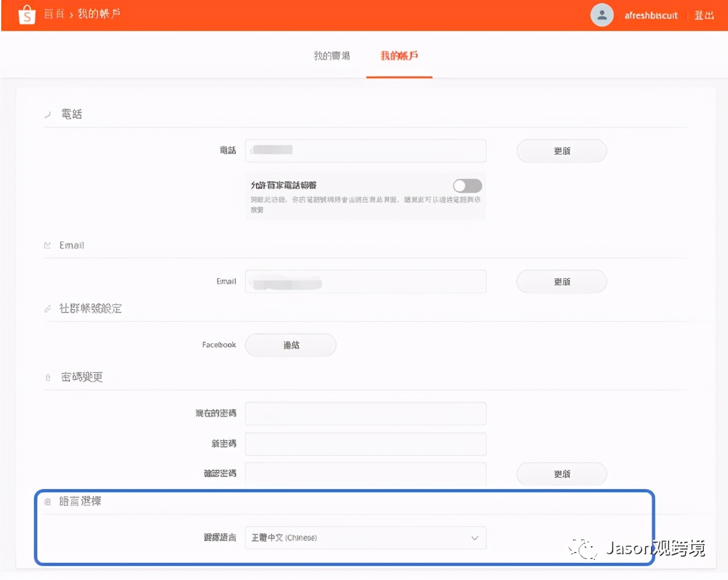The height and width of the screenshot is (580, 728).
Task: Click the 新密碼 input field
Action: click(365, 444)
